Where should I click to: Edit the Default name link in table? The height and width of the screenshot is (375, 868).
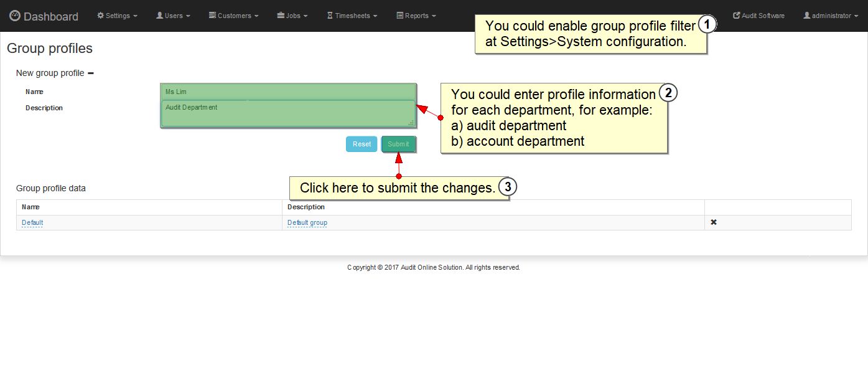(32, 223)
